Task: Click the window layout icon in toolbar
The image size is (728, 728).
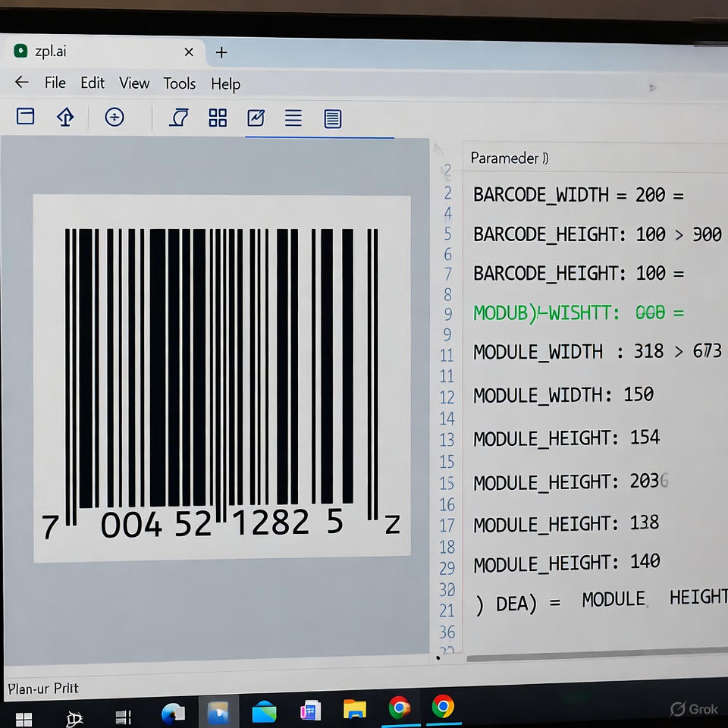Action: [x=26, y=116]
